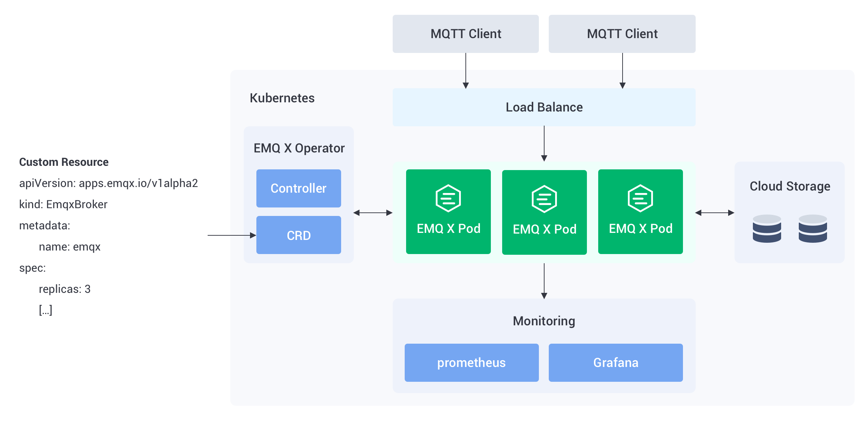The width and height of the screenshot is (868, 422).
Task: Click the Cloud Storage heading
Action: tap(790, 186)
